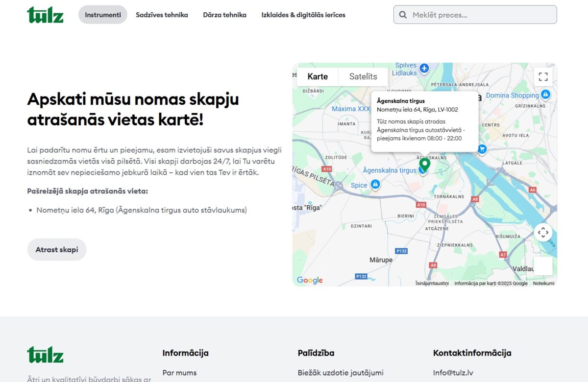Click the blue shopping cart map icon
This screenshot has height=382, width=588.
(x=482, y=149)
